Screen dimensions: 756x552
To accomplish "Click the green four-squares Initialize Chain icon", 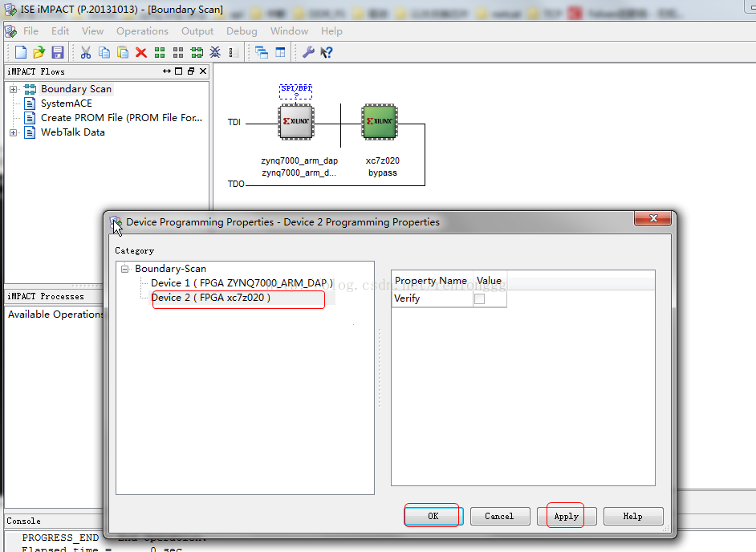I will tap(160, 52).
